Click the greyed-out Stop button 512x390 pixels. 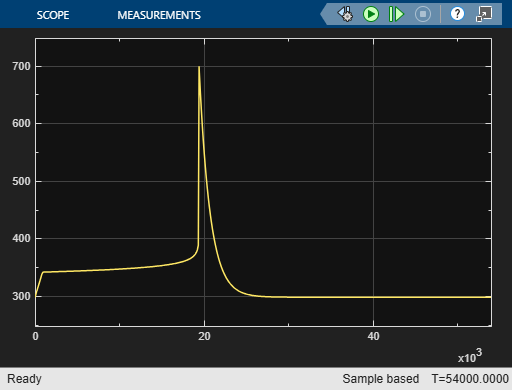pyautogui.click(x=423, y=14)
